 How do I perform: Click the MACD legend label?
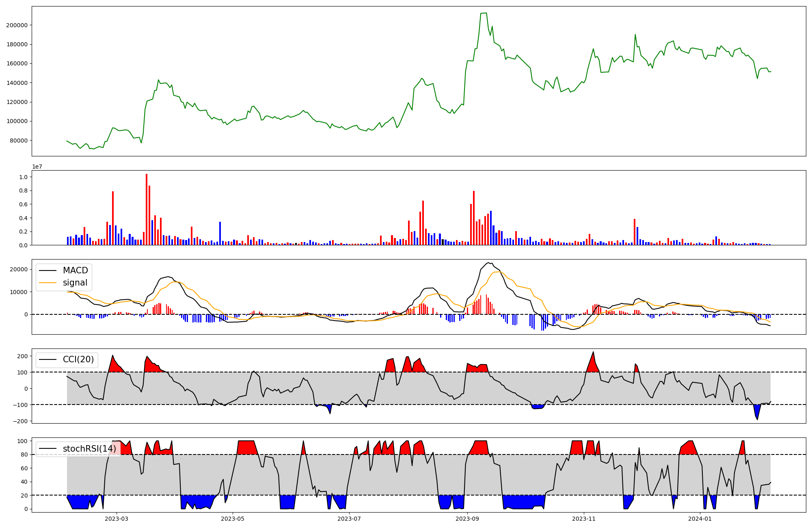[75, 270]
